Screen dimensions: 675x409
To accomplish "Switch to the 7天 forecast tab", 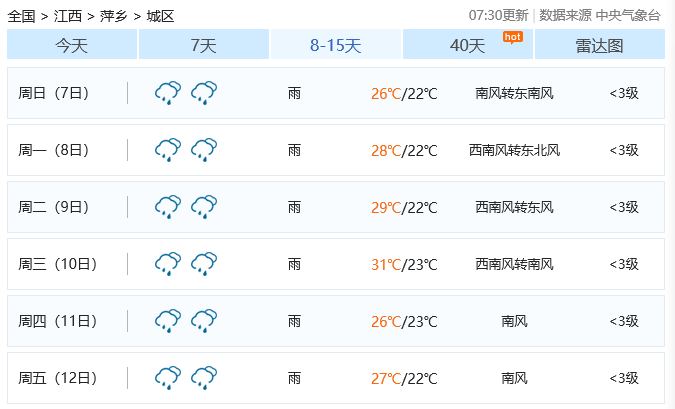I will click(x=204, y=44).
